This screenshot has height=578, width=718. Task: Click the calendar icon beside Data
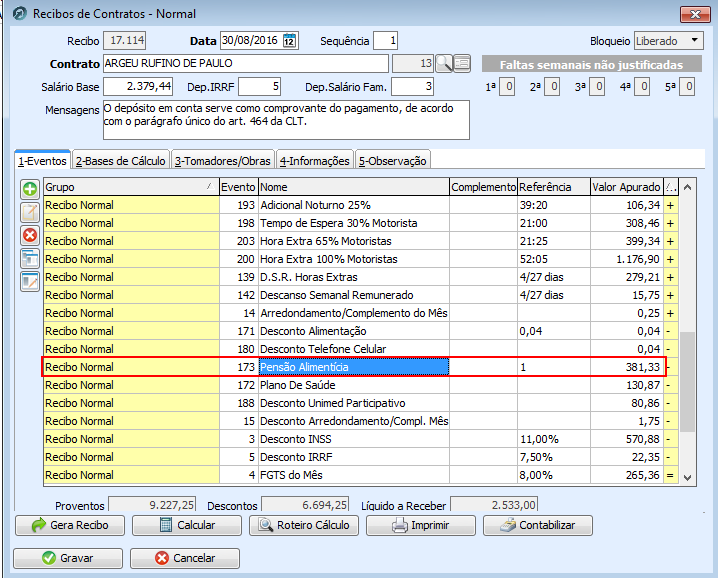tap(289, 41)
